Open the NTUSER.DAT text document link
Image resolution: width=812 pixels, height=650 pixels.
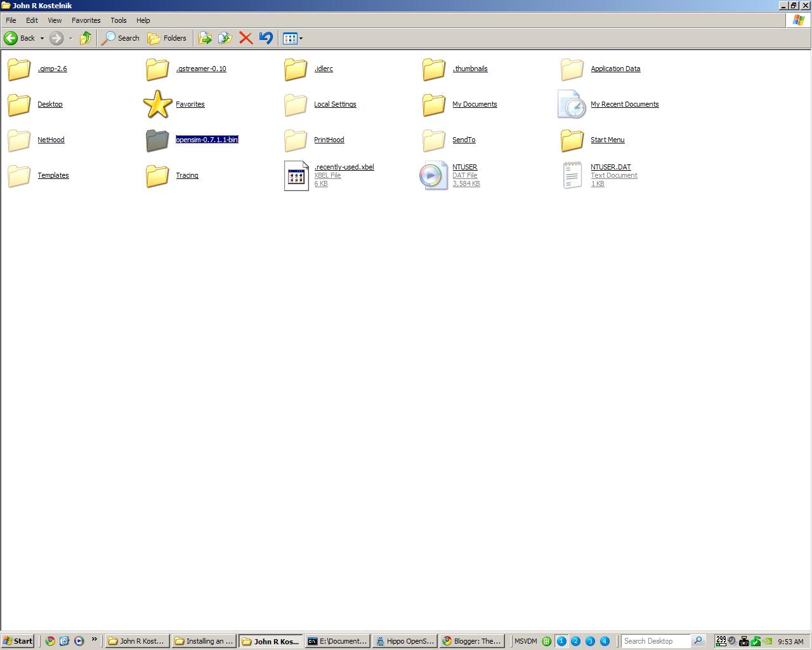611,166
